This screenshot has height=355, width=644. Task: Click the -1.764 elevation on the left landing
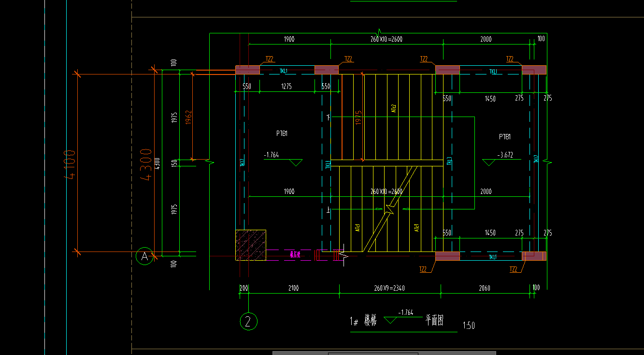(272, 155)
